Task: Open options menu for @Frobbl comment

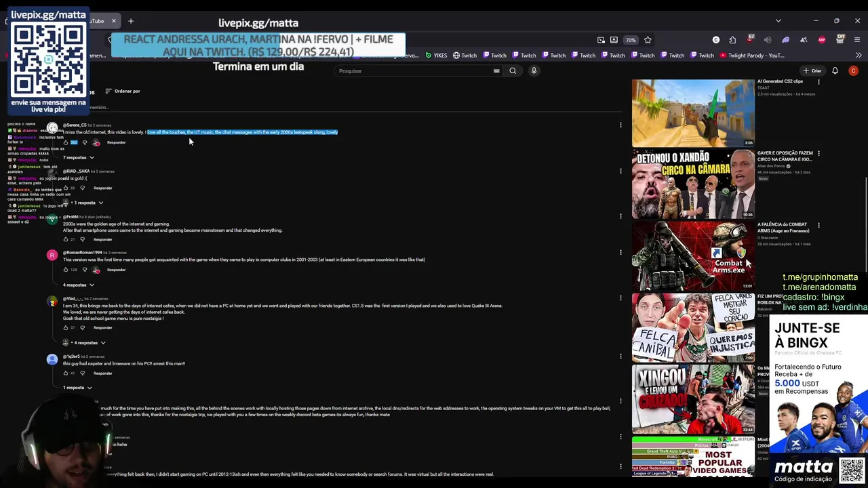Action: coord(620,216)
